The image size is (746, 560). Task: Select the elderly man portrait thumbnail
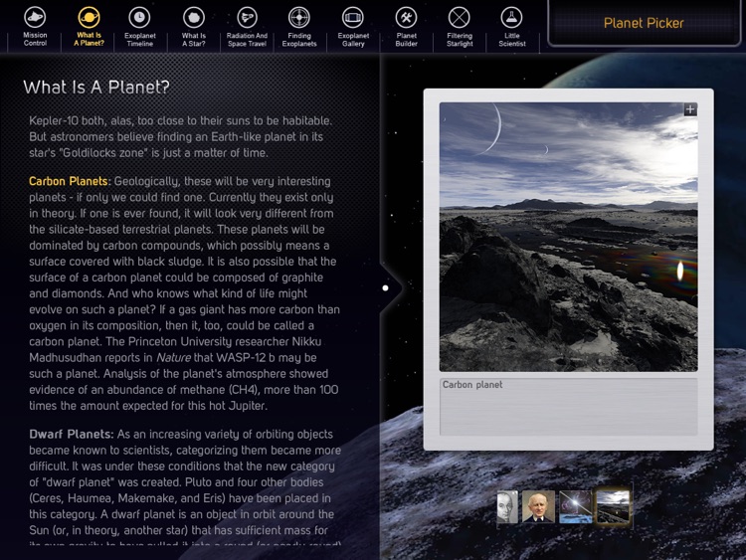(x=538, y=507)
